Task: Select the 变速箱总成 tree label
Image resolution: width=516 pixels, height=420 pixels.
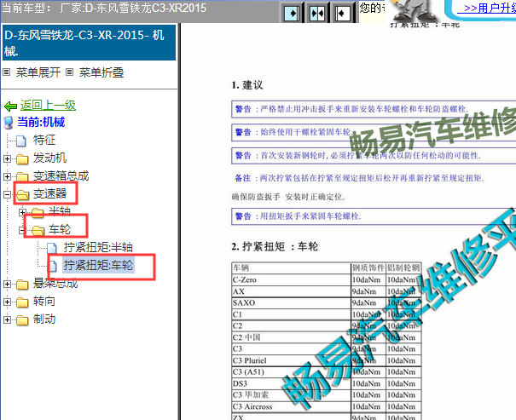Action: [x=61, y=175]
